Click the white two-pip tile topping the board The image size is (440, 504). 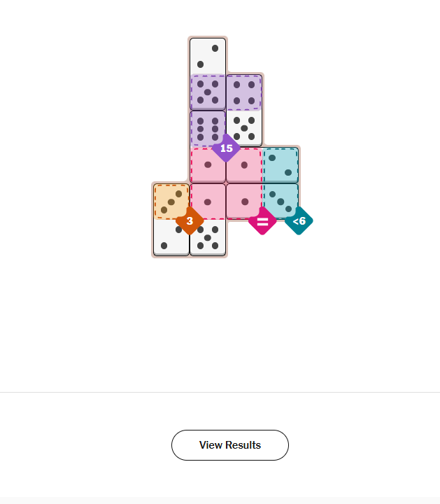pyautogui.click(x=208, y=56)
